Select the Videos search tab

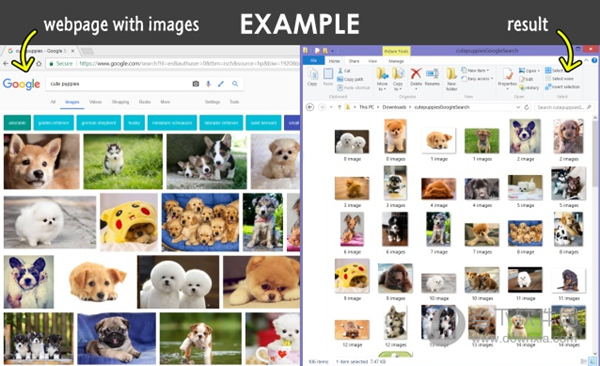click(x=95, y=102)
